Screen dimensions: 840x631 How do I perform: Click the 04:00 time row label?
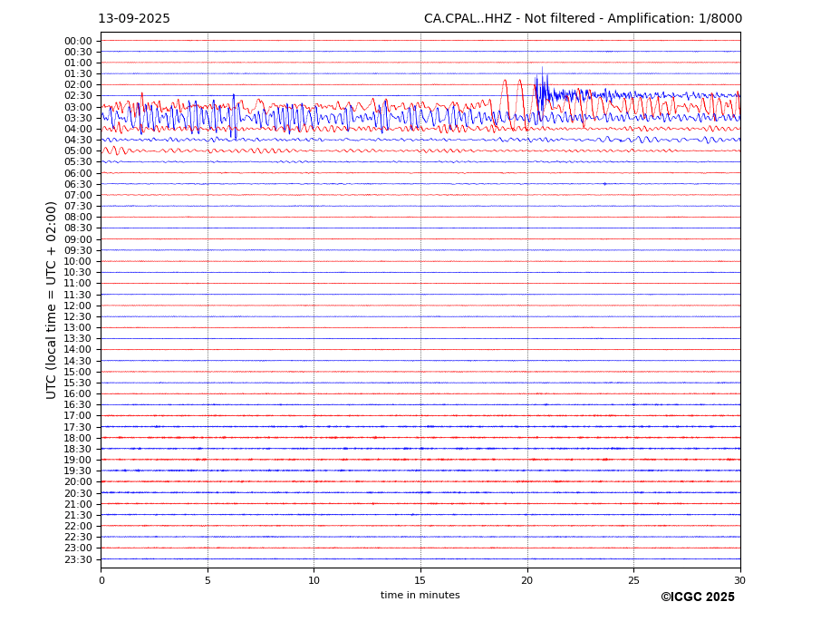[x=78, y=130]
